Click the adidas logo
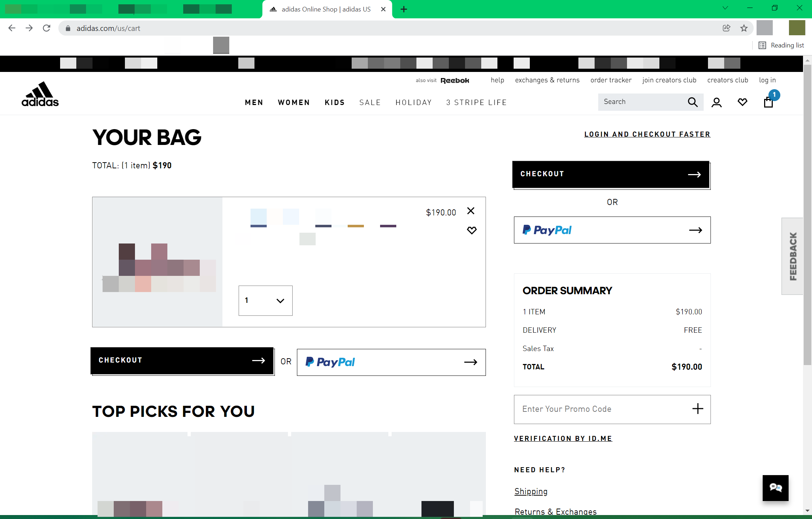812x519 pixels. [40, 94]
